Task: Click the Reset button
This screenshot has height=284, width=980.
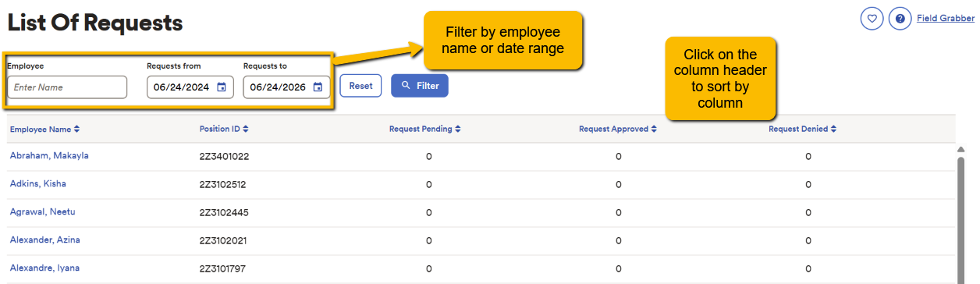Action: [x=360, y=86]
